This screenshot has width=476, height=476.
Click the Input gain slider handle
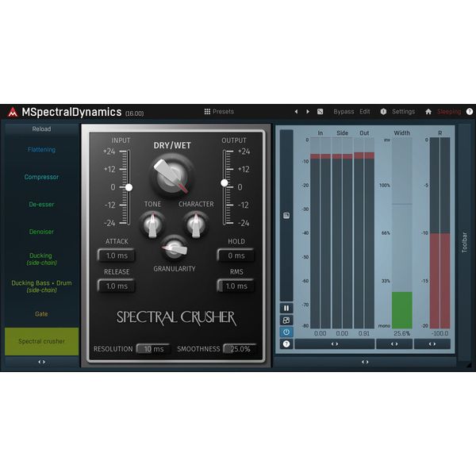pyautogui.click(x=129, y=187)
